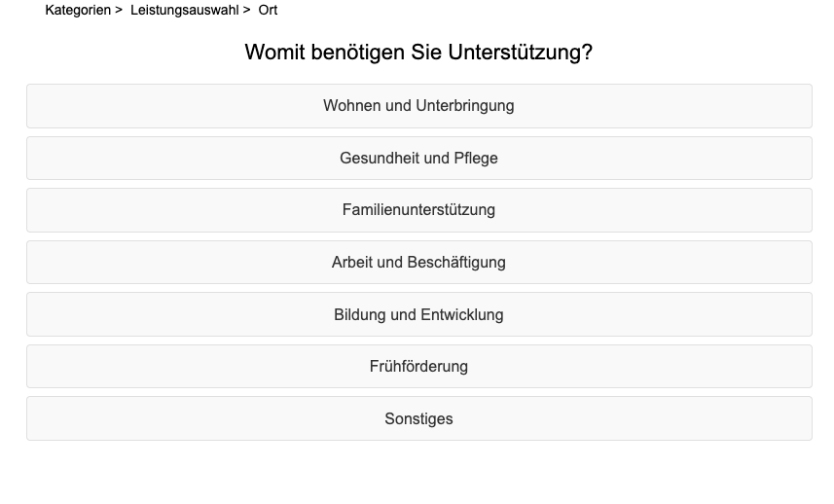
Task: Open "Arbeit und Beschäftigung" support category
Action: click(418, 263)
